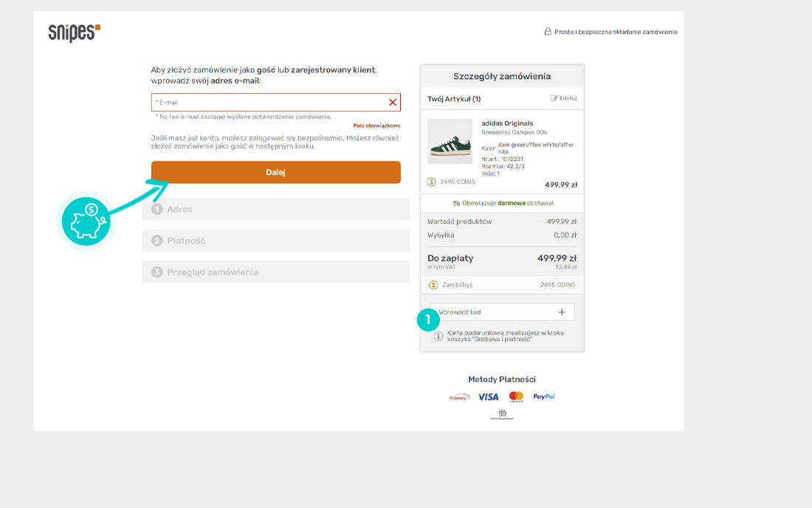
Task: Click the orange Dalej button
Action: 275,173
